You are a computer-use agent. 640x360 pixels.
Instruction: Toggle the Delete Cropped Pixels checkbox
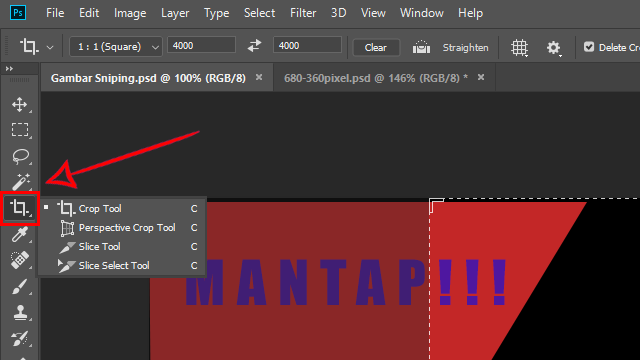[x=589, y=47]
